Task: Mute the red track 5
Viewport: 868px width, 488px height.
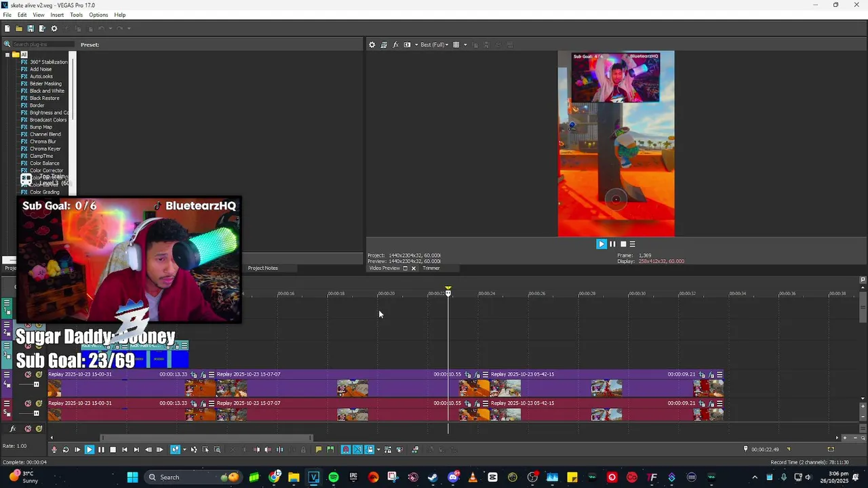Action: coord(28,403)
